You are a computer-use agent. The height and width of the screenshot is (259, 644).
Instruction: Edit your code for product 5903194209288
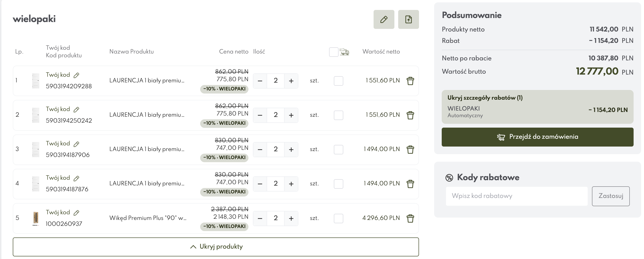point(76,75)
